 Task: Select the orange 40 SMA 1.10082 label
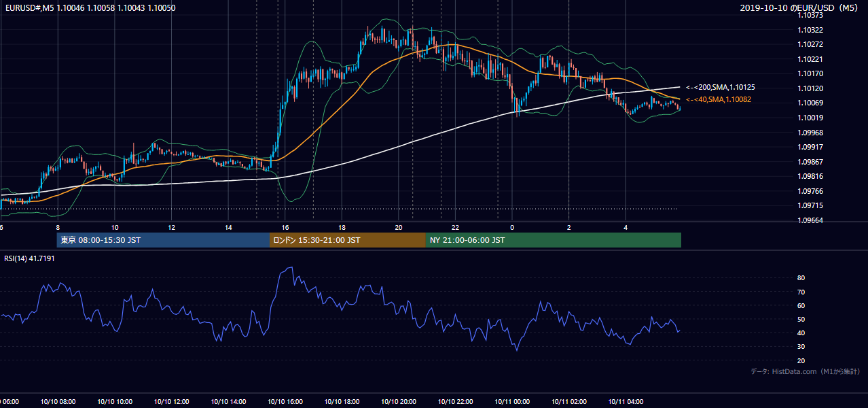(719, 99)
